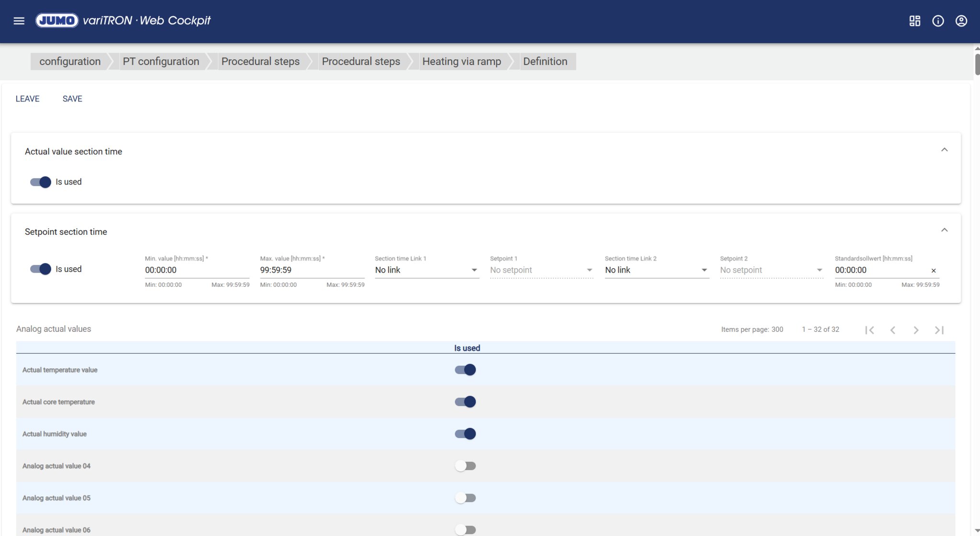The image size is (980, 536).
Task: Open the hamburger navigation menu
Action: (x=19, y=21)
